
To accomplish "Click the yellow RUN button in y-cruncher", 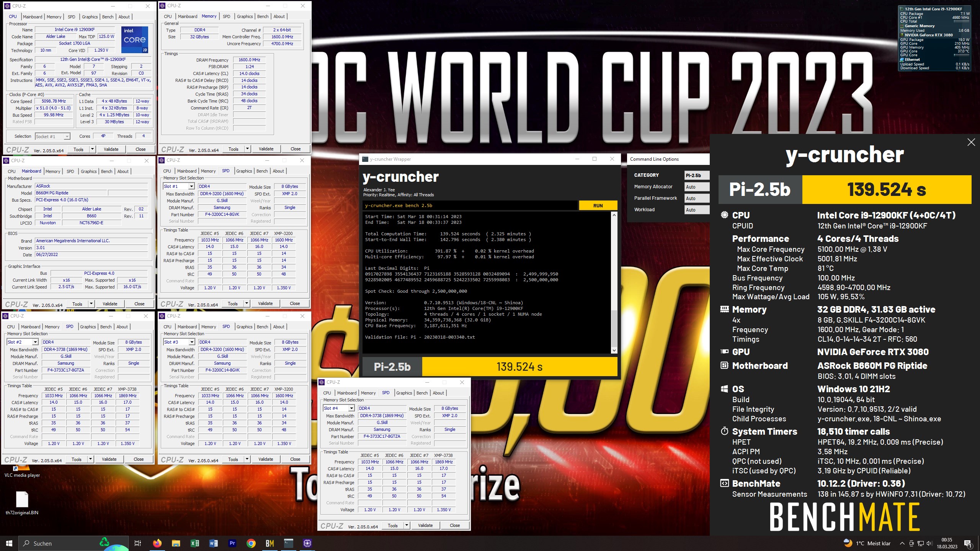I will coord(598,205).
